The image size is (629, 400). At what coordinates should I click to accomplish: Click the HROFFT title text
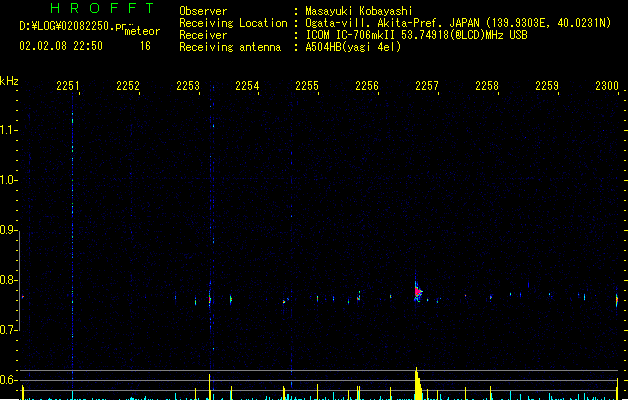tap(103, 8)
